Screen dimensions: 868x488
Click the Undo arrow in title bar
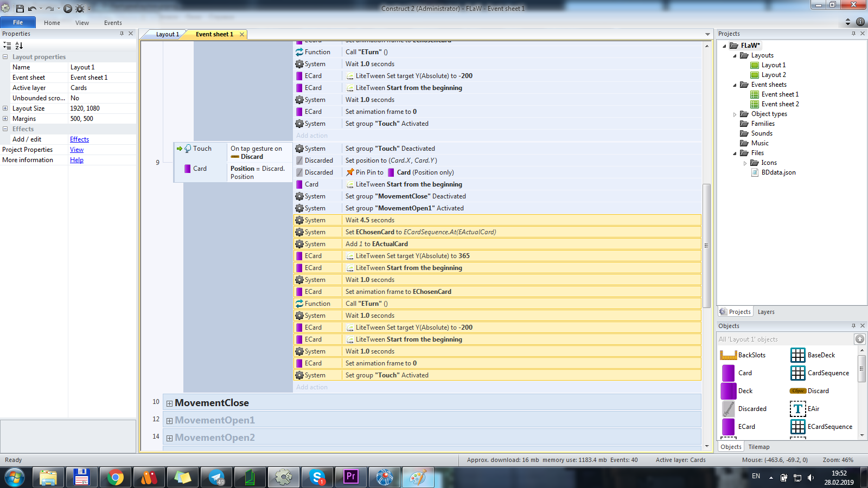click(32, 9)
